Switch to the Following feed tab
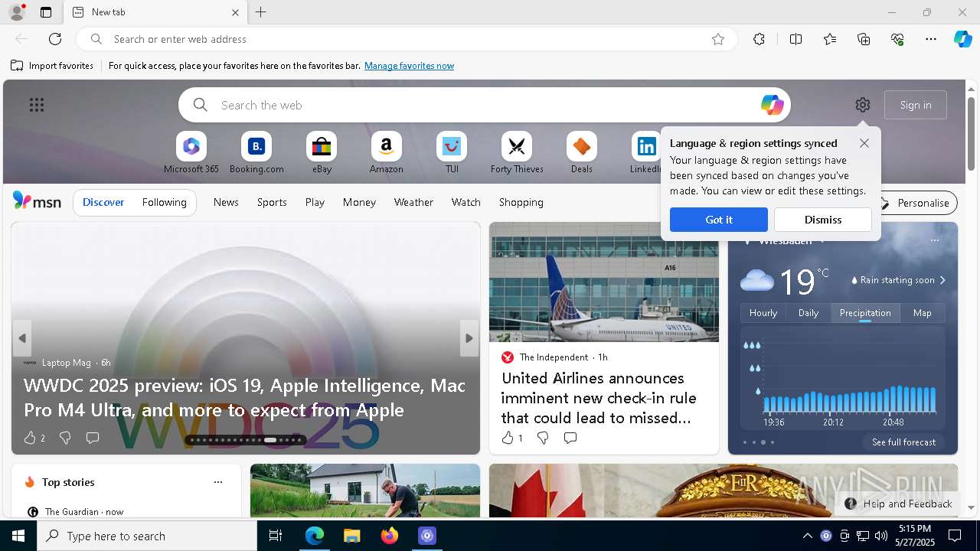Viewport: 980px width, 551px height. 165,202
